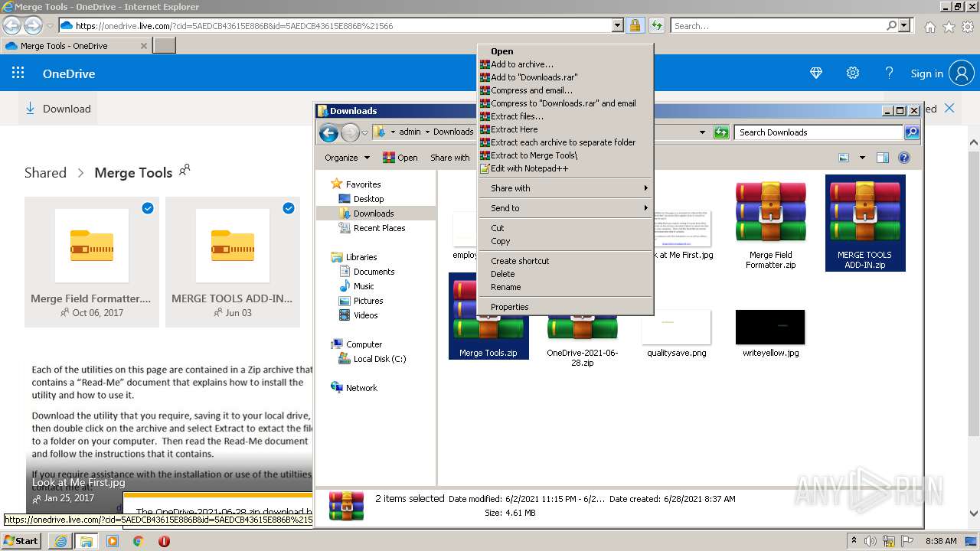Click Share with in Explorer toolbar
The width and height of the screenshot is (980, 551).
450,158
